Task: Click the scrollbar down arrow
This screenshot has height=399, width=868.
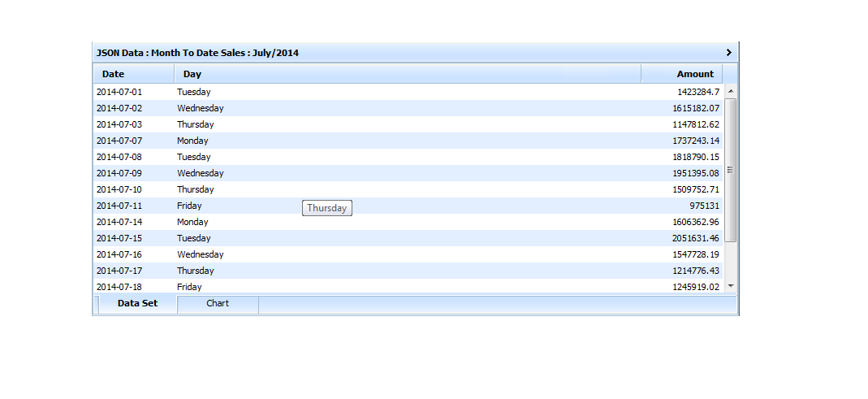Action: click(x=730, y=286)
